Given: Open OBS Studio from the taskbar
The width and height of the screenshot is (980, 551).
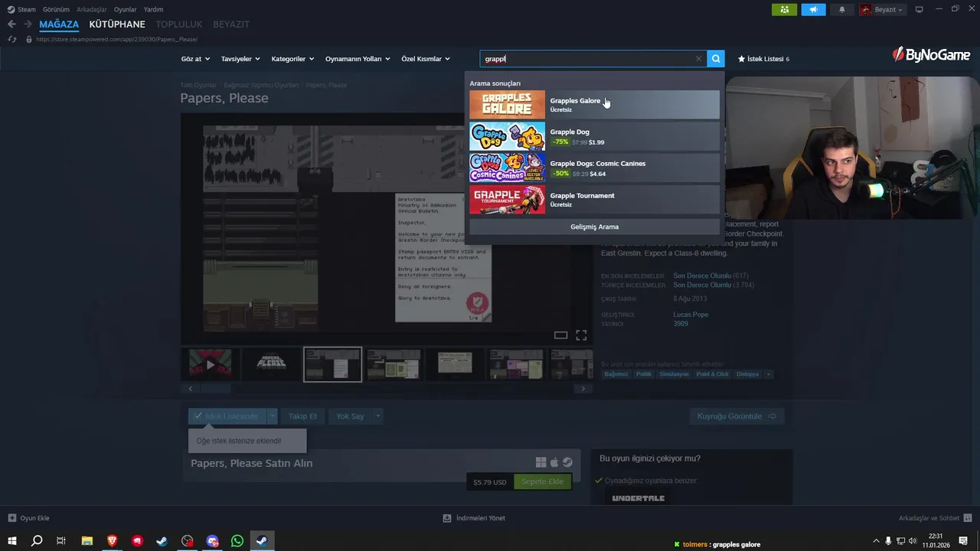Looking at the screenshot, I should (x=187, y=541).
